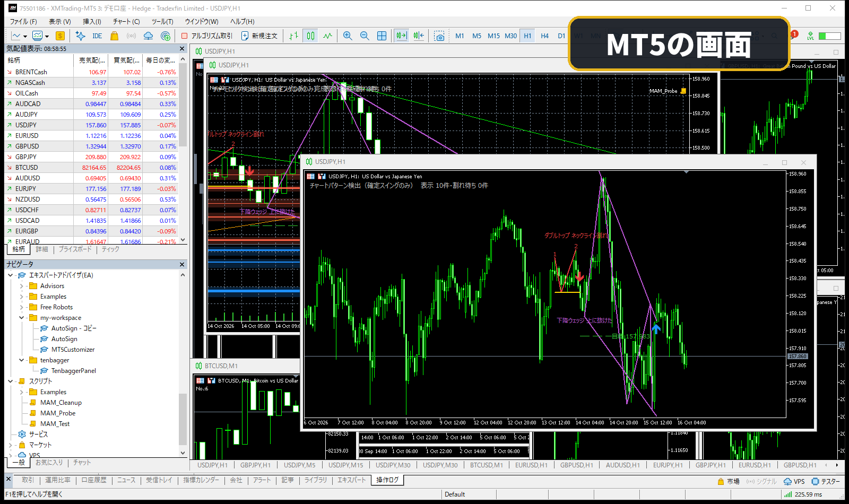The width and height of the screenshot is (849, 504).
Task: Open the chart type dropdown arrow
Action: pos(25,37)
